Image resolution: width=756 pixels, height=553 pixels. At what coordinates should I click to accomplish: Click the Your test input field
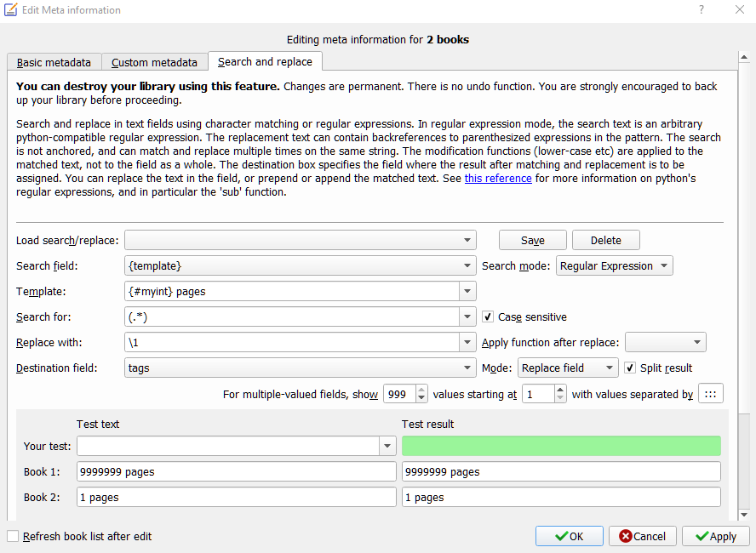[228, 446]
